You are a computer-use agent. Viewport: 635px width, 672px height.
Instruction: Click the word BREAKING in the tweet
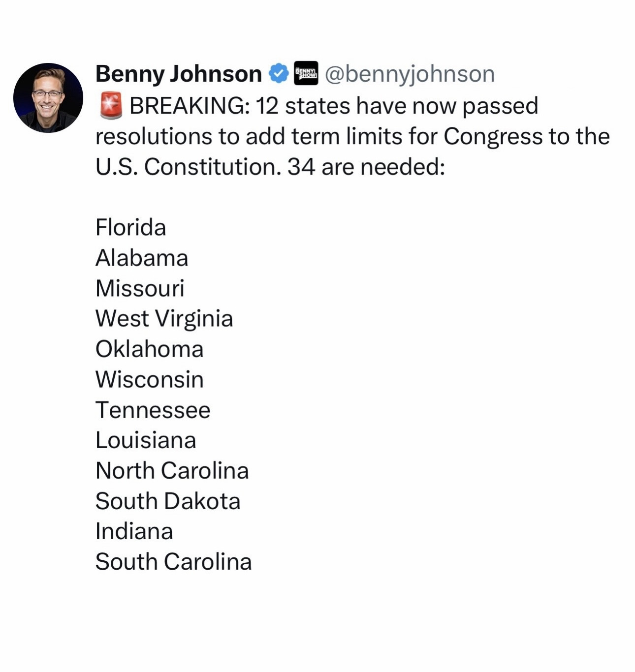[189, 106]
